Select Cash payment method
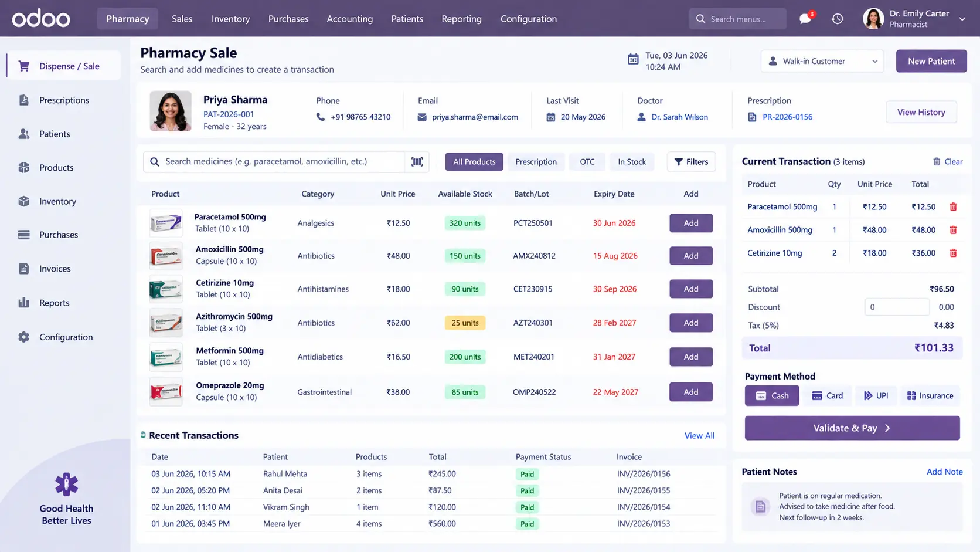980x552 pixels. pyautogui.click(x=772, y=396)
